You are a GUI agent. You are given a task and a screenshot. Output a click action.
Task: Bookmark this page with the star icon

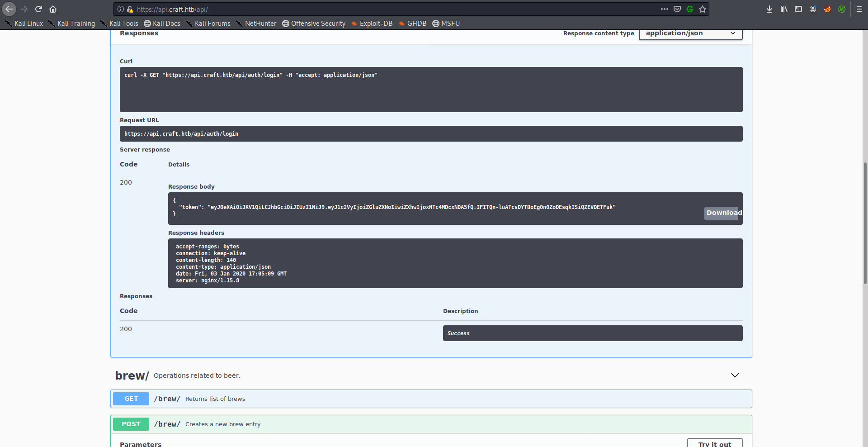(x=703, y=9)
